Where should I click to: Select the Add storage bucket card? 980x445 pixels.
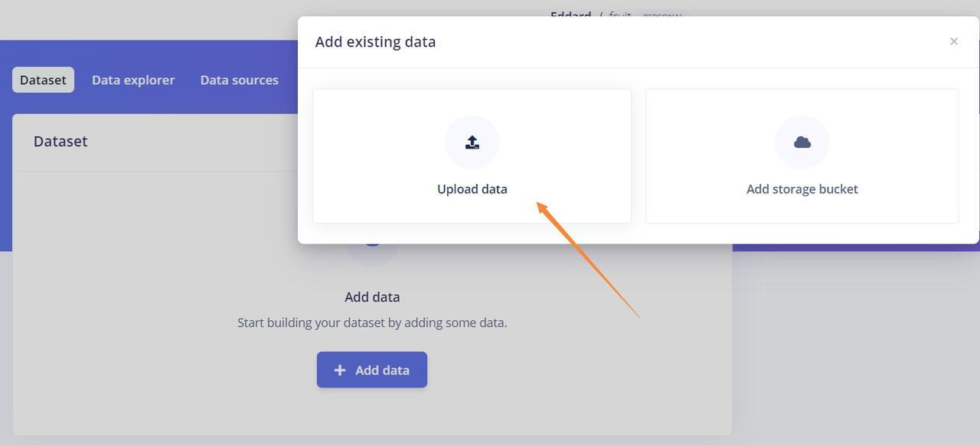802,156
